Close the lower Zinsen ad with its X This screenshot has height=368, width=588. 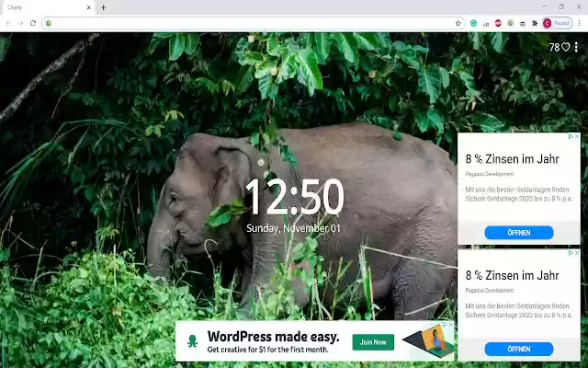pyautogui.click(x=577, y=253)
